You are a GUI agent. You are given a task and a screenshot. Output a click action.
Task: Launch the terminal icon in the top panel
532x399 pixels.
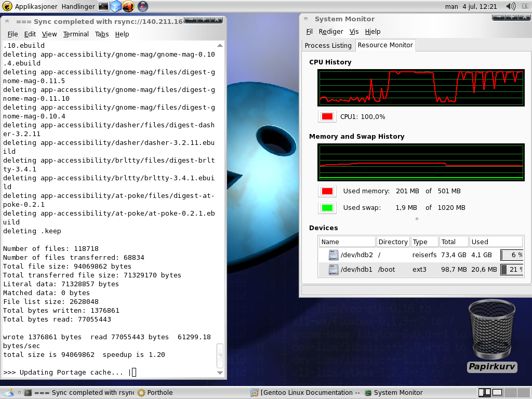pos(103,6)
